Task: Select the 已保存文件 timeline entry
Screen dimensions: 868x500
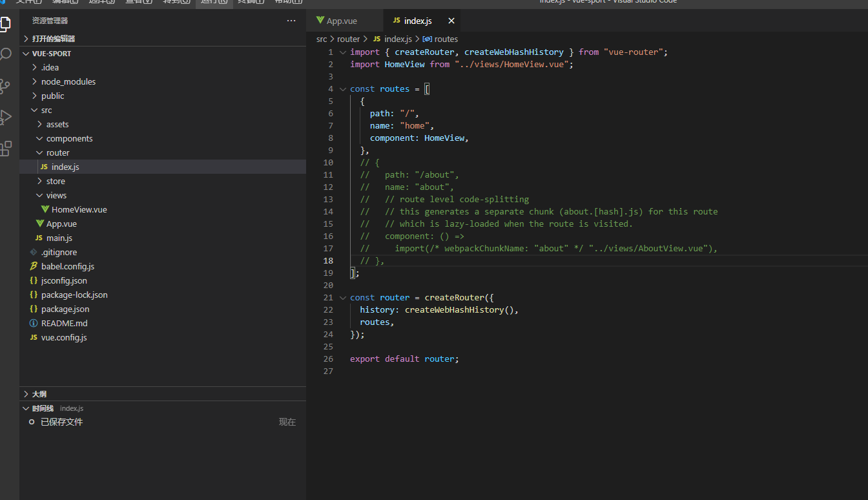Action: (x=163, y=422)
